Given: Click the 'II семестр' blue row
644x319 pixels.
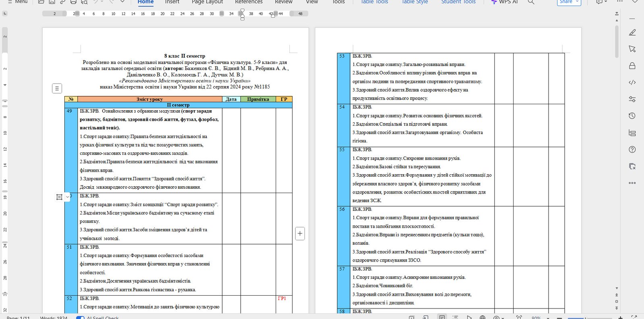Looking at the screenshot, I should (178, 105).
